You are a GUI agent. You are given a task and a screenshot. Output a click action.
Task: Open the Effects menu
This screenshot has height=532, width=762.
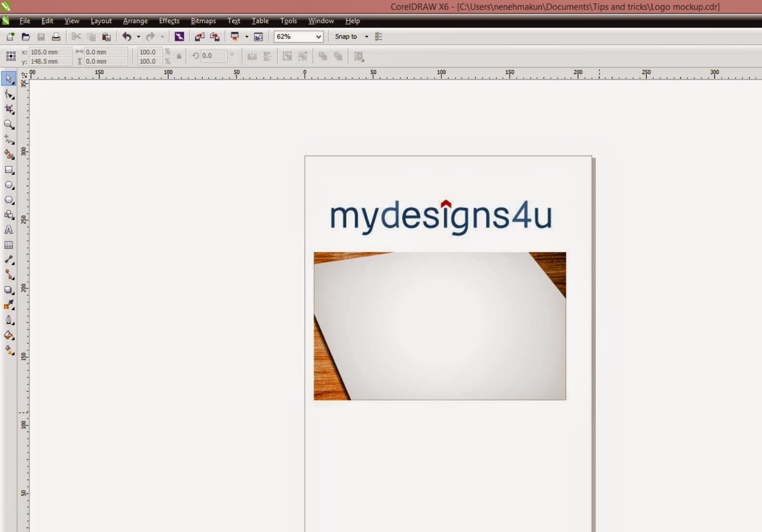point(169,21)
